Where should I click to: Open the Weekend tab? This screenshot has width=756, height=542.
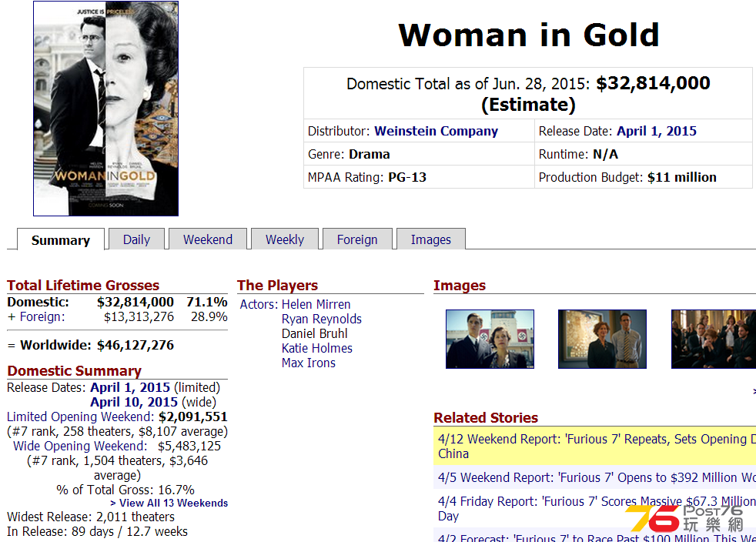(x=208, y=239)
